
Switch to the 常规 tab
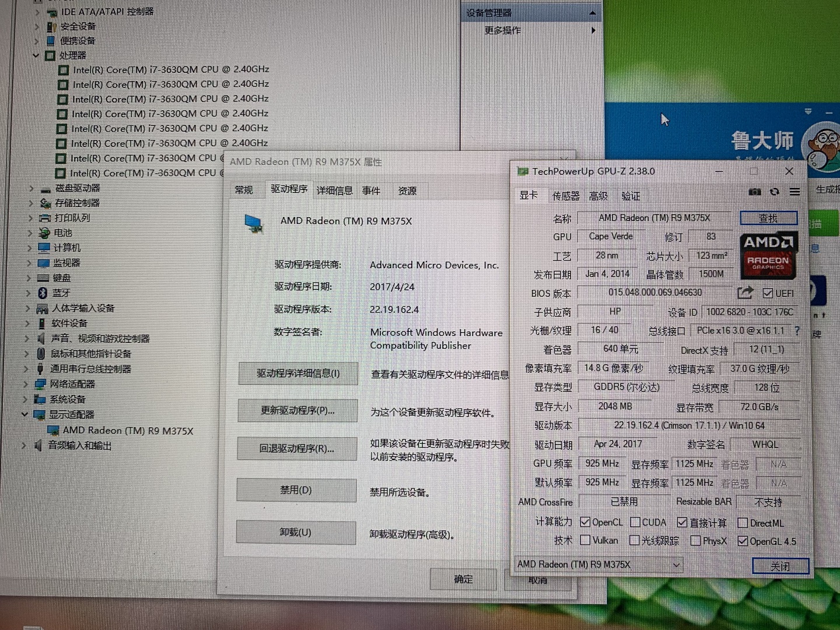tap(244, 190)
